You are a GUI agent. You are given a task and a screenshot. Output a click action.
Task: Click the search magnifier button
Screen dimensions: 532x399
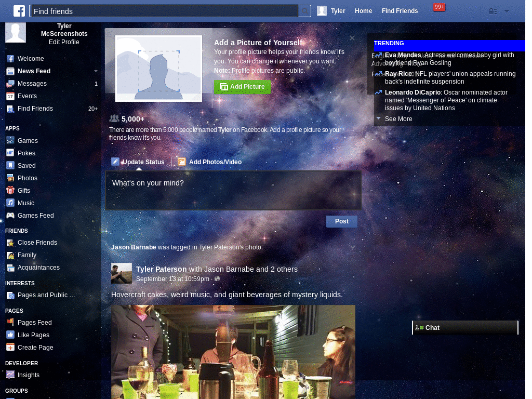tap(304, 11)
